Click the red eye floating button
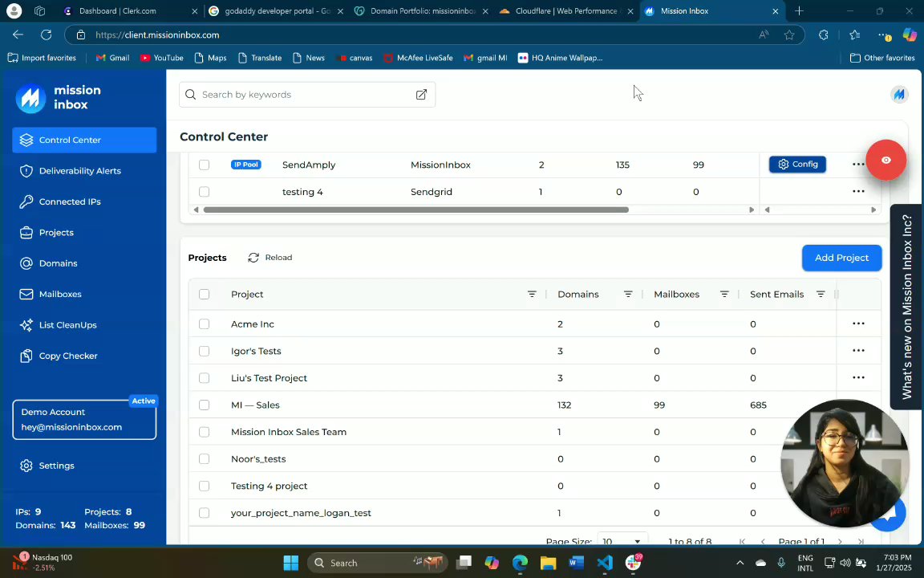The height and width of the screenshot is (578, 924). 885,161
